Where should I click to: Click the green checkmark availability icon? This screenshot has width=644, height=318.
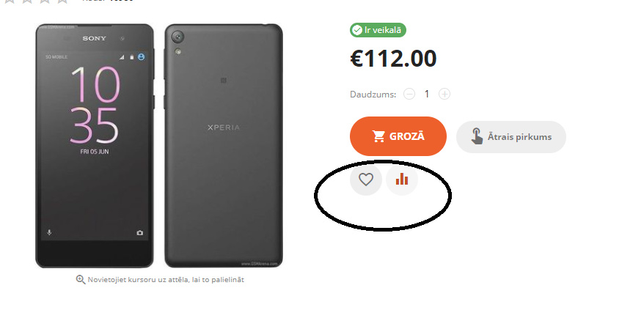coord(357,30)
